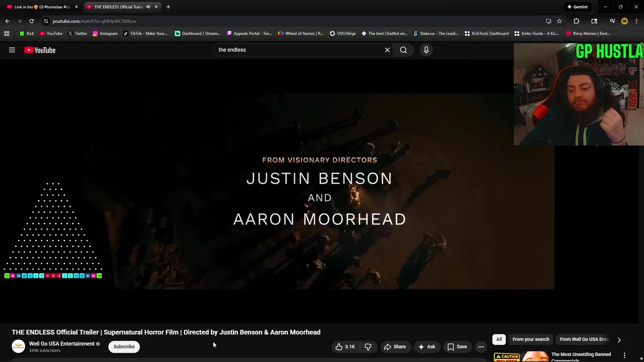Mute THE ENDLESS Official Trailer tab audio
Screen dimensions: 644x362
pos(148,7)
